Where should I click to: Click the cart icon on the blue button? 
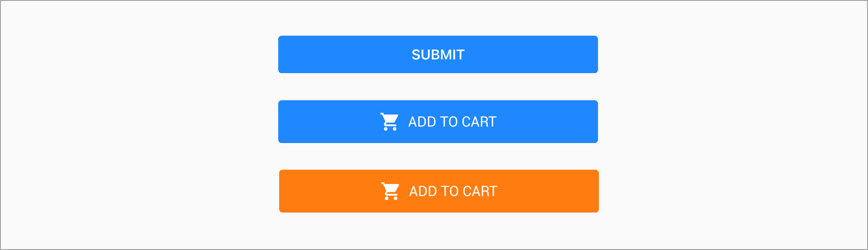(389, 122)
